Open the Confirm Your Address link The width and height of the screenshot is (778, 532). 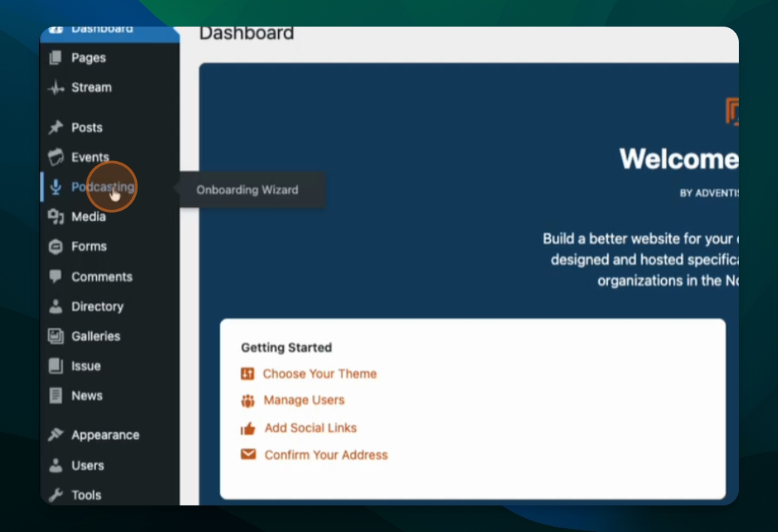pyautogui.click(x=326, y=455)
